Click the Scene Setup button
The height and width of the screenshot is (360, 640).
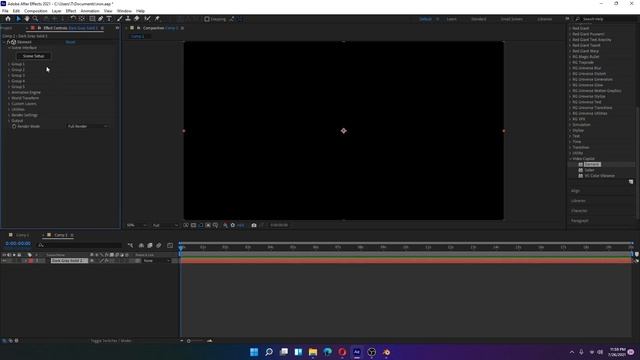(x=33, y=56)
